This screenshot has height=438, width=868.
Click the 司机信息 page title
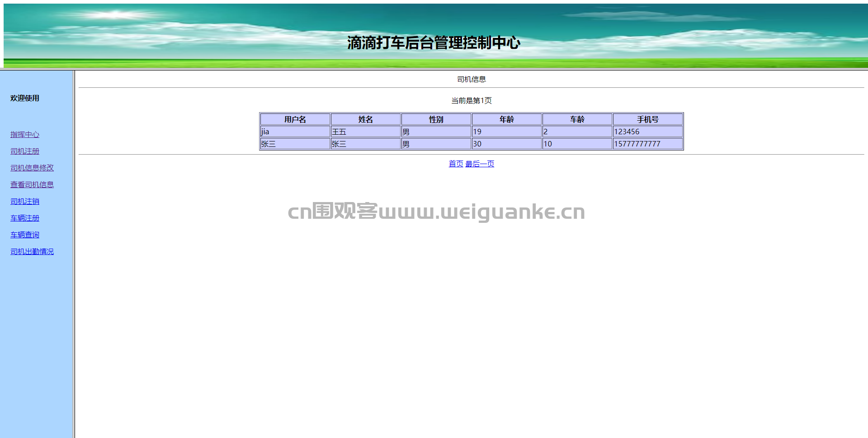(x=472, y=79)
